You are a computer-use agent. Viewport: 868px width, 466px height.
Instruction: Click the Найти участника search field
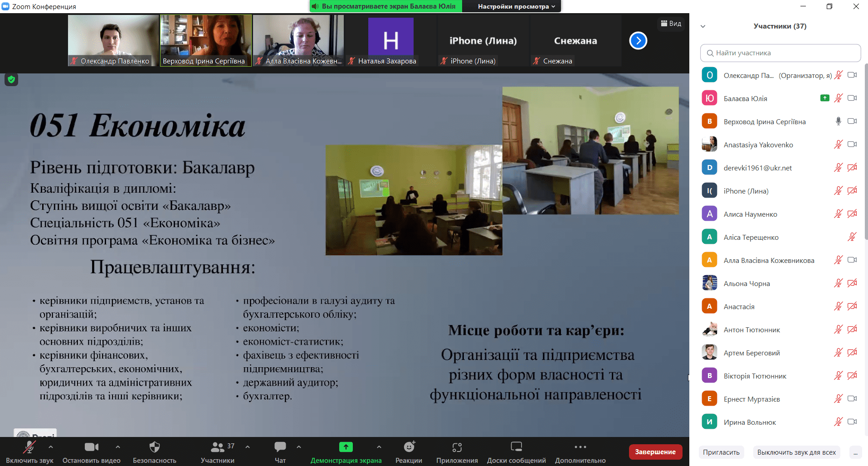point(780,53)
